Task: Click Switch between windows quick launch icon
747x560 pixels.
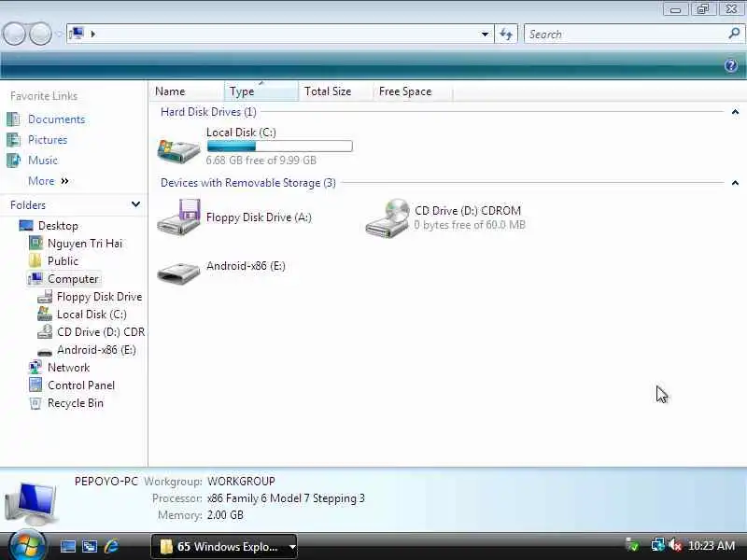Action: (90, 546)
